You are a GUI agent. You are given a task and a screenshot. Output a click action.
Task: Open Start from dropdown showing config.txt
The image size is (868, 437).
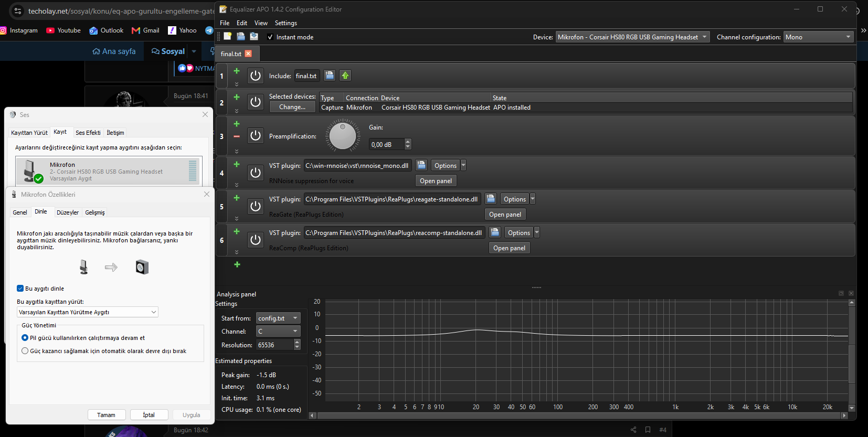click(x=278, y=318)
